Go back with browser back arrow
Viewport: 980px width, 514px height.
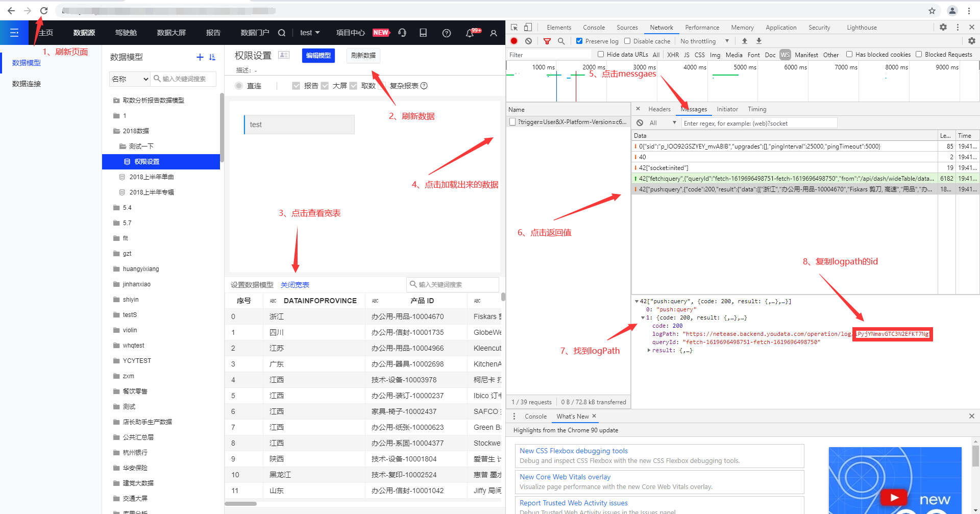(11, 11)
